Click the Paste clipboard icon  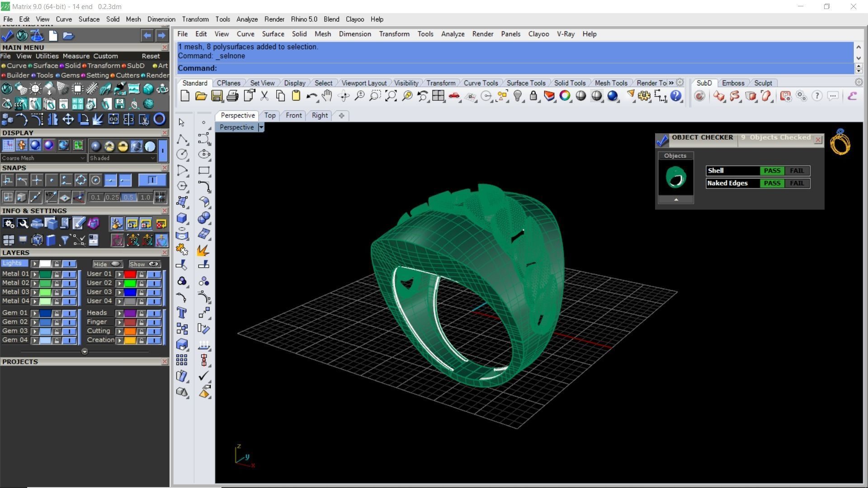(296, 96)
